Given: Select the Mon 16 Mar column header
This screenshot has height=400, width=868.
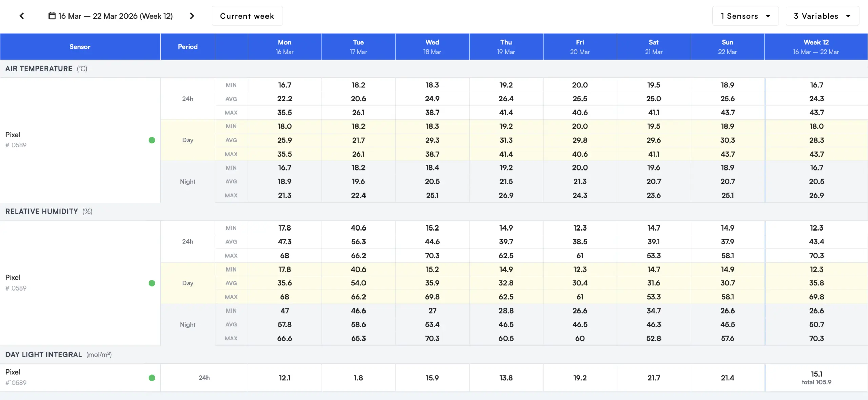Looking at the screenshot, I should (x=284, y=47).
